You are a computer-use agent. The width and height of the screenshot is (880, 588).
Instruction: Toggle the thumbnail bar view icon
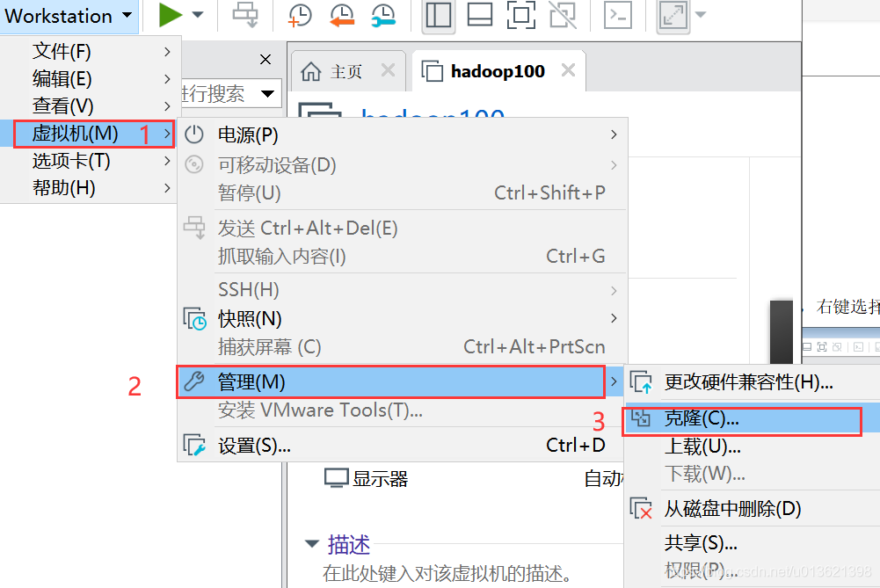click(480, 15)
